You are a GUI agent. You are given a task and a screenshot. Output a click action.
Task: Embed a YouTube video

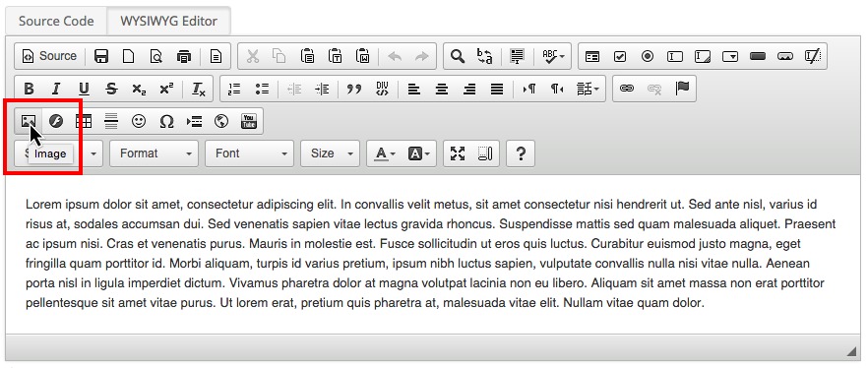(249, 121)
